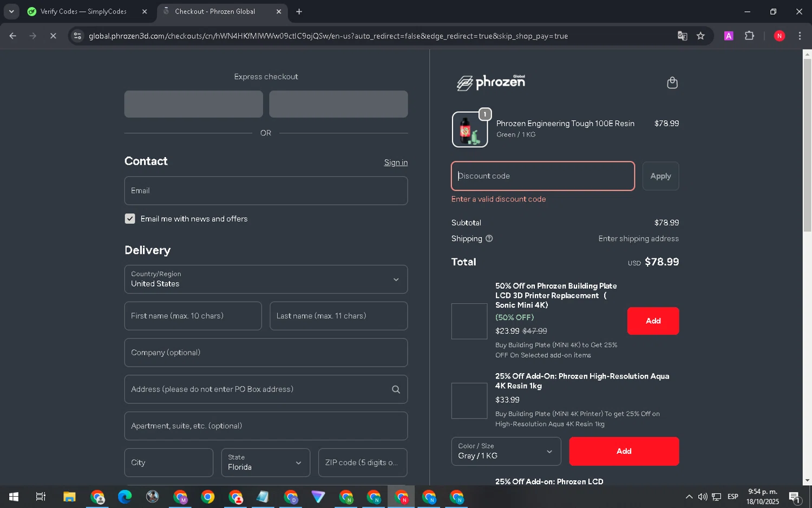The height and width of the screenshot is (508, 812).
Task: Click the page vertical scrollbar thumb
Action: coord(807,145)
